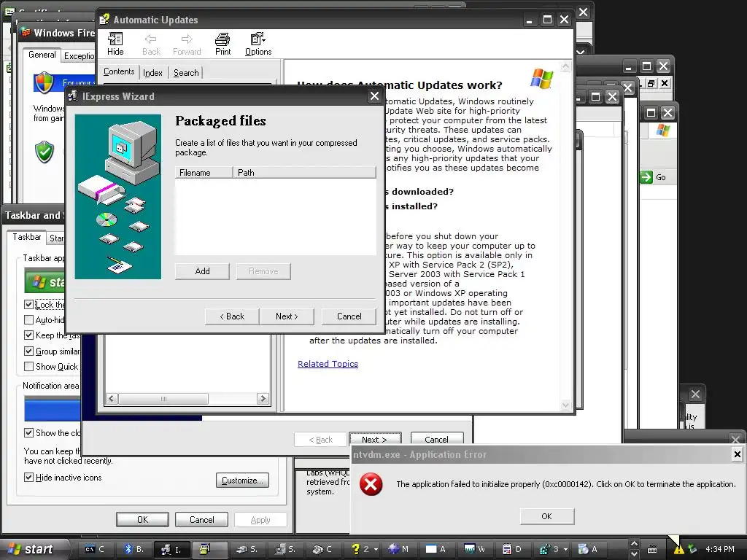
Task: Click the Windows flag logo in help article
Action: click(542, 79)
